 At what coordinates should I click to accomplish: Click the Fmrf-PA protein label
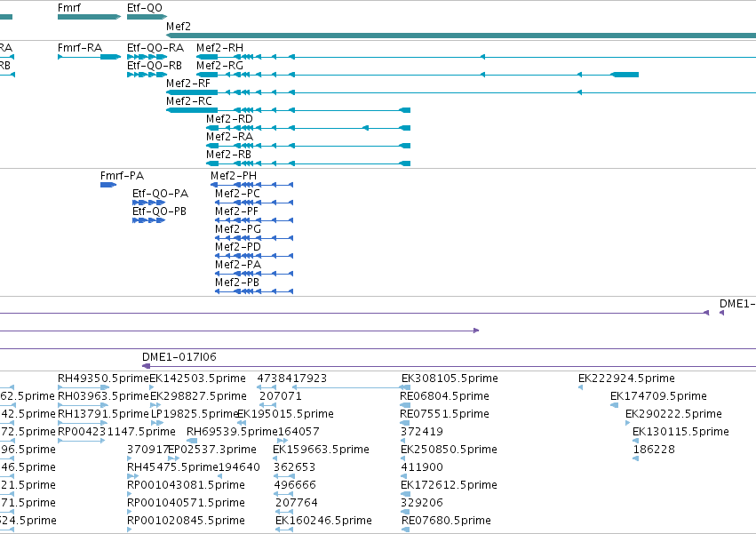click(122, 176)
